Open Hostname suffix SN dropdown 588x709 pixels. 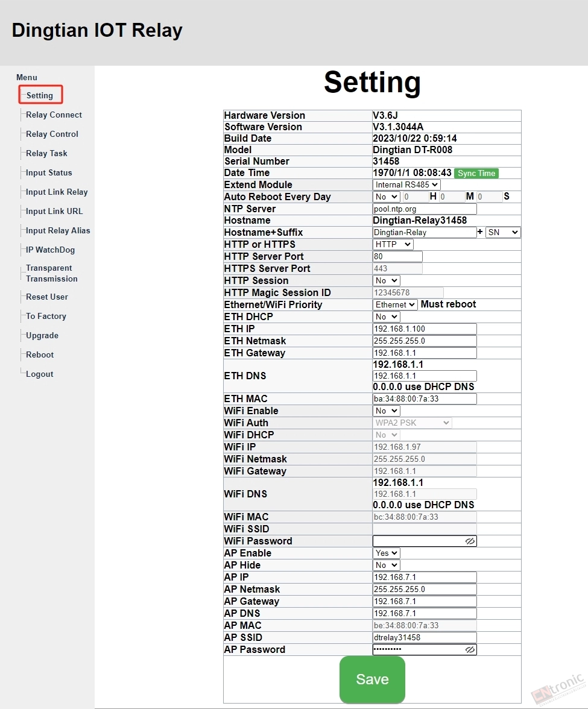pyautogui.click(x=503, y=233)
